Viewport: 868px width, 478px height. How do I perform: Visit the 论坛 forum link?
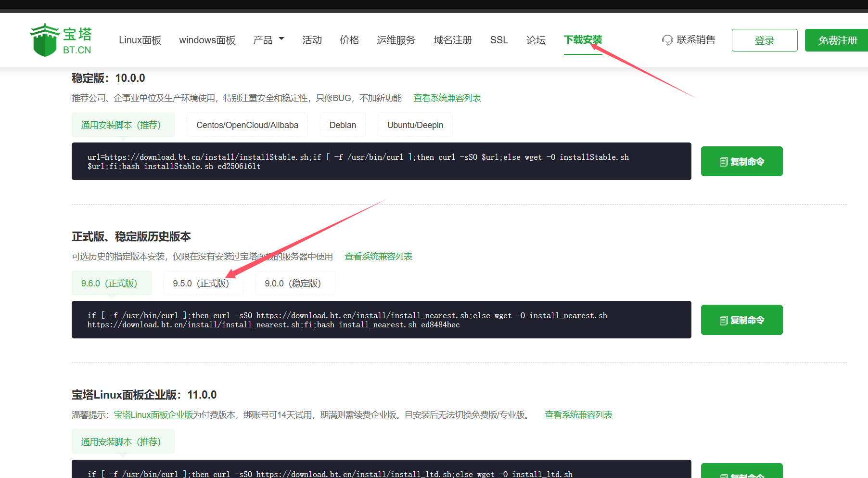coord(536,40)
